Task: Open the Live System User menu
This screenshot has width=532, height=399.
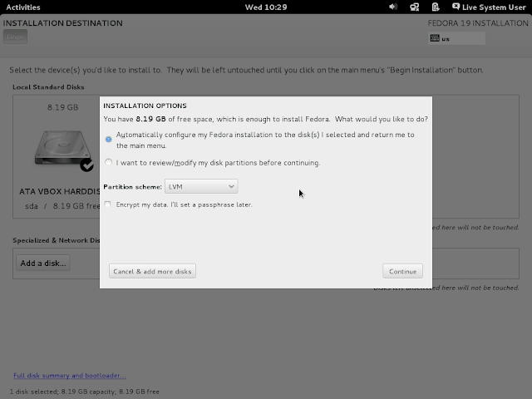Action: pos(490,7)
